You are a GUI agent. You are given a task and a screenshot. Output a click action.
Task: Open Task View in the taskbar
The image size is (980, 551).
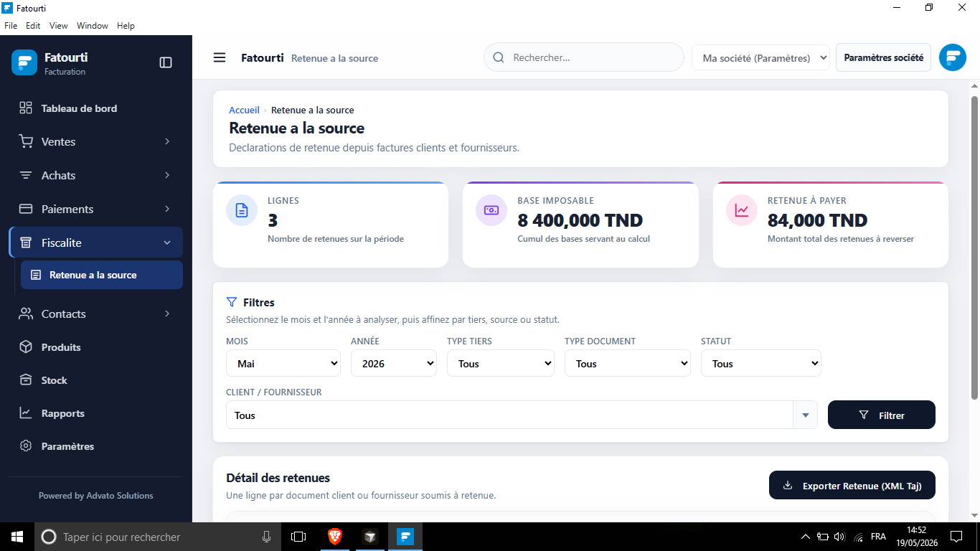298,536
